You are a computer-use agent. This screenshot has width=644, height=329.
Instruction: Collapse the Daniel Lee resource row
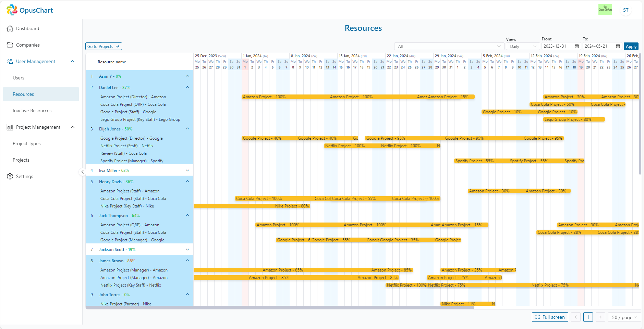[x=187, y=87]
